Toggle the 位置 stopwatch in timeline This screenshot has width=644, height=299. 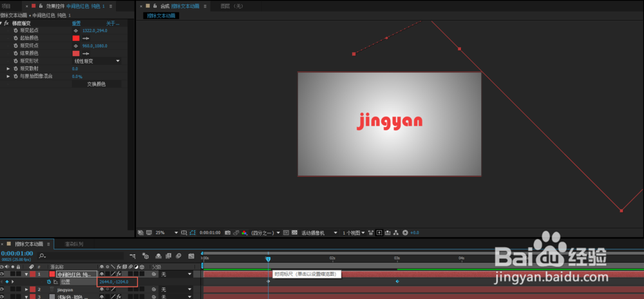(x=49, y=282)
